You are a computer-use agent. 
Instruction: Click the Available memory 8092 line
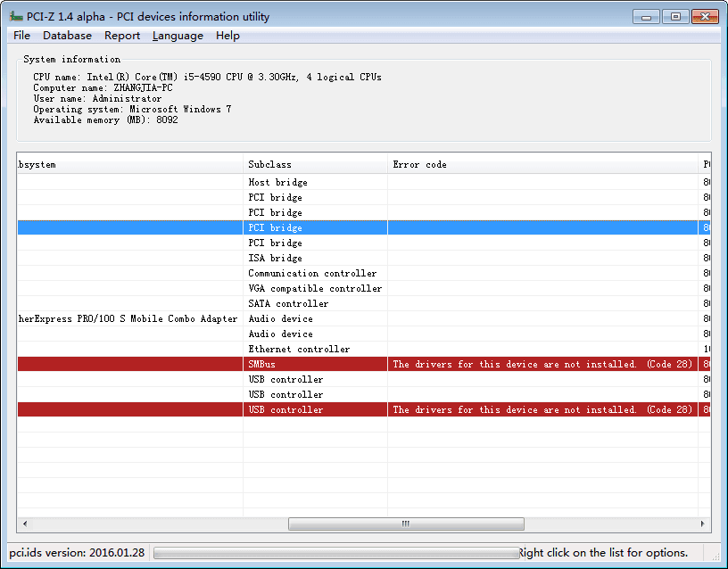(105, 120)
